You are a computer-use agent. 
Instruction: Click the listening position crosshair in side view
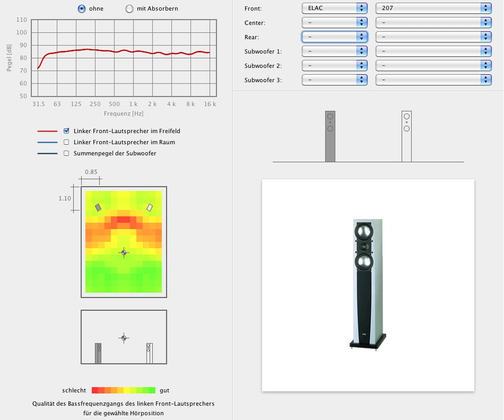point(124,338)
